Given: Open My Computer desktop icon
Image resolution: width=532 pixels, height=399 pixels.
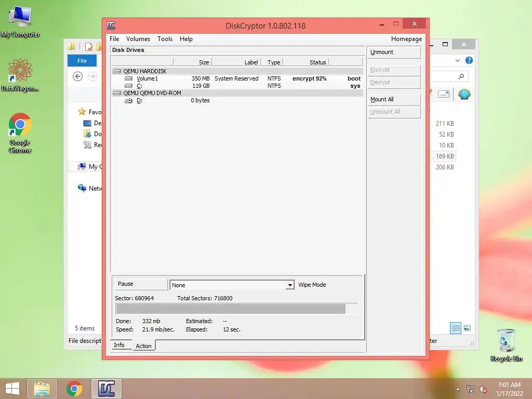Looking at the screenshot, I should pyautogui.click(x=20, y=22).
